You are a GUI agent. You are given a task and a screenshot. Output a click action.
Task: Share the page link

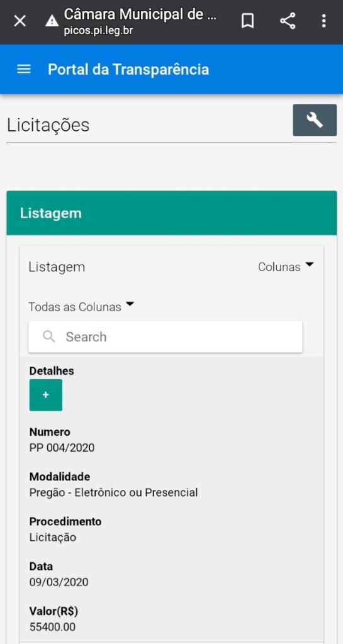288,21
